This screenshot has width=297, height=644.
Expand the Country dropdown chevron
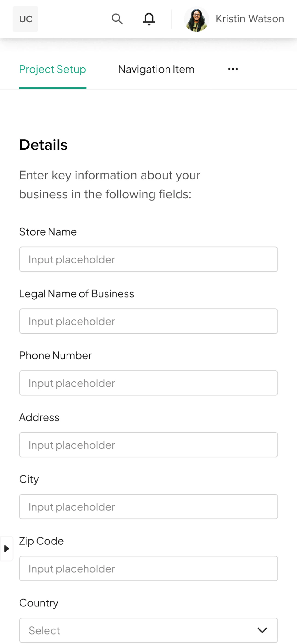[x=262, y=630]
